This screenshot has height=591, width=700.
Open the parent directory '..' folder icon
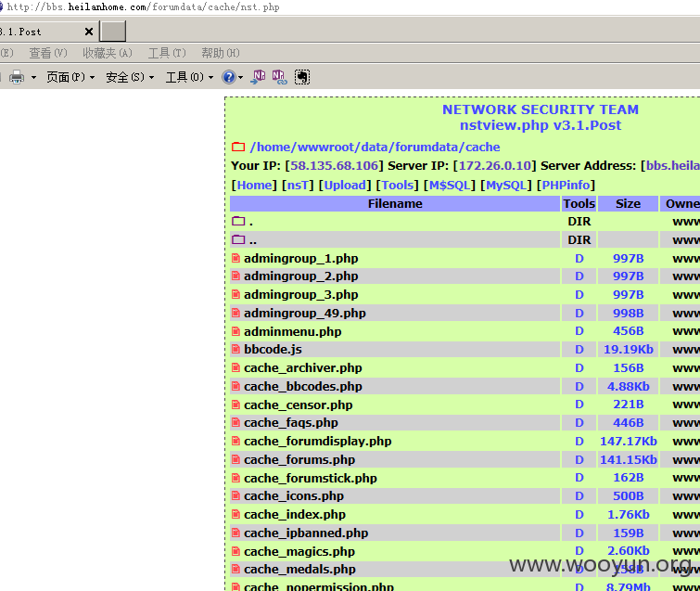[238, 239]
